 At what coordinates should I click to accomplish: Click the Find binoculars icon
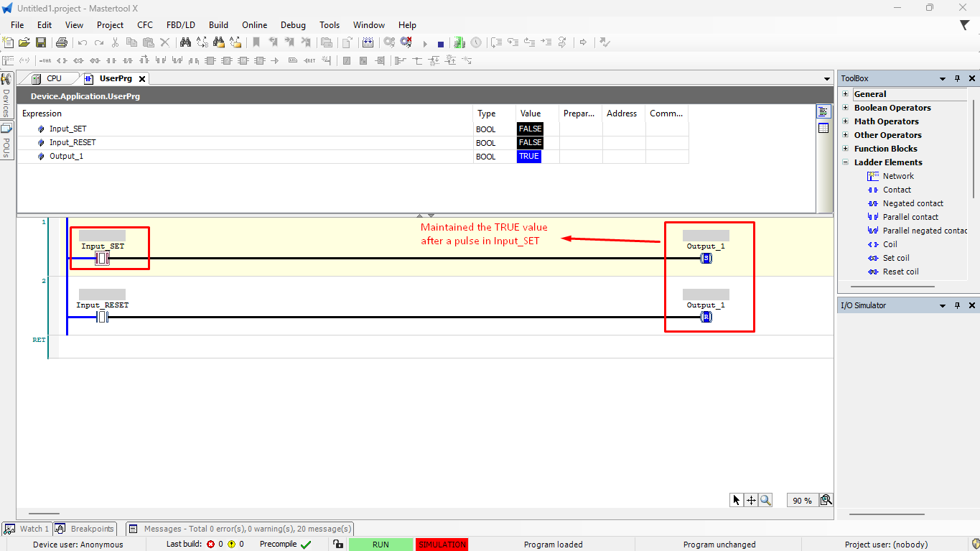(185, 43)
